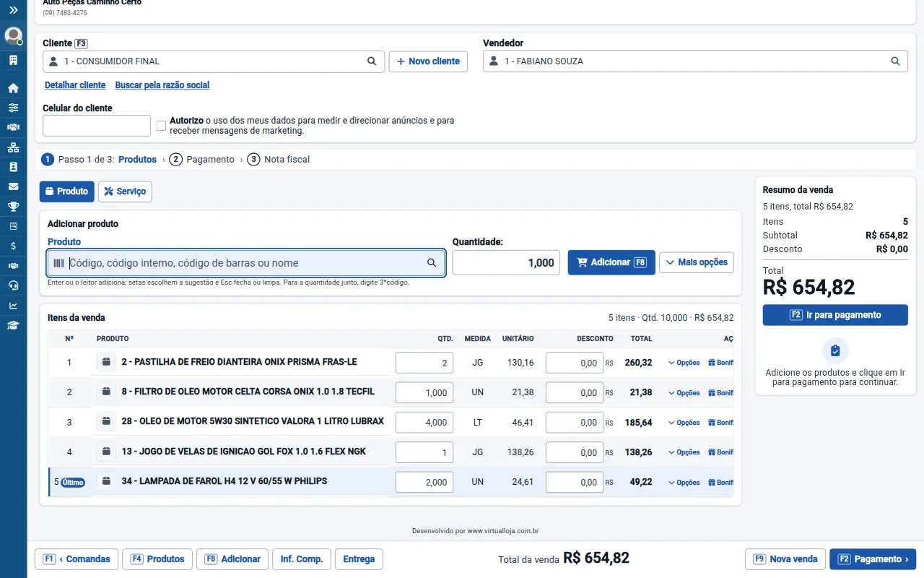Expand Opções for the PASTILHA DE FREIO row
This screenshot has width=924, height=578.
tap(684, 363)
